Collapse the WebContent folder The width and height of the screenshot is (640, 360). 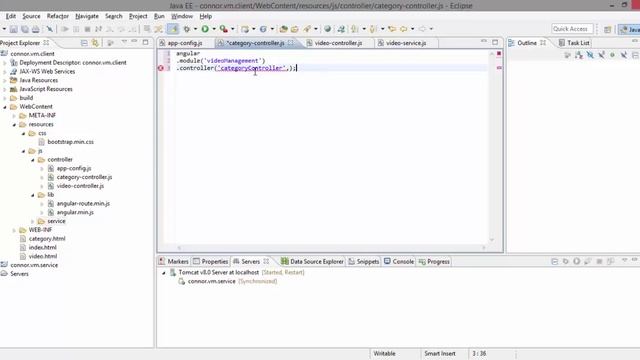coord(5,107)
